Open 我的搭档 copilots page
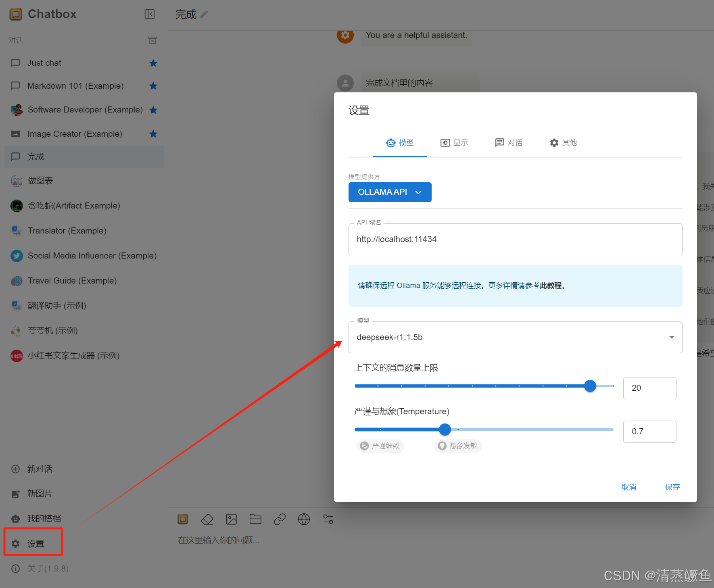 click(x=84, y=519)
